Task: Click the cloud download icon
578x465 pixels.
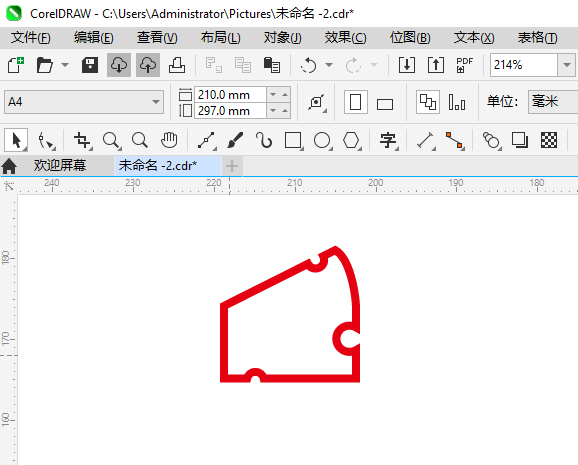Action: [x=119, y=65]
